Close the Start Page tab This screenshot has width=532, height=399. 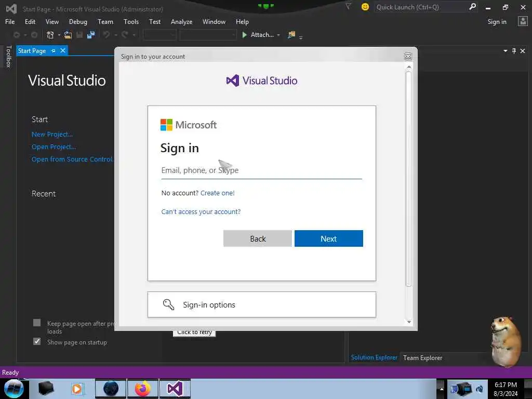(63, 50)
